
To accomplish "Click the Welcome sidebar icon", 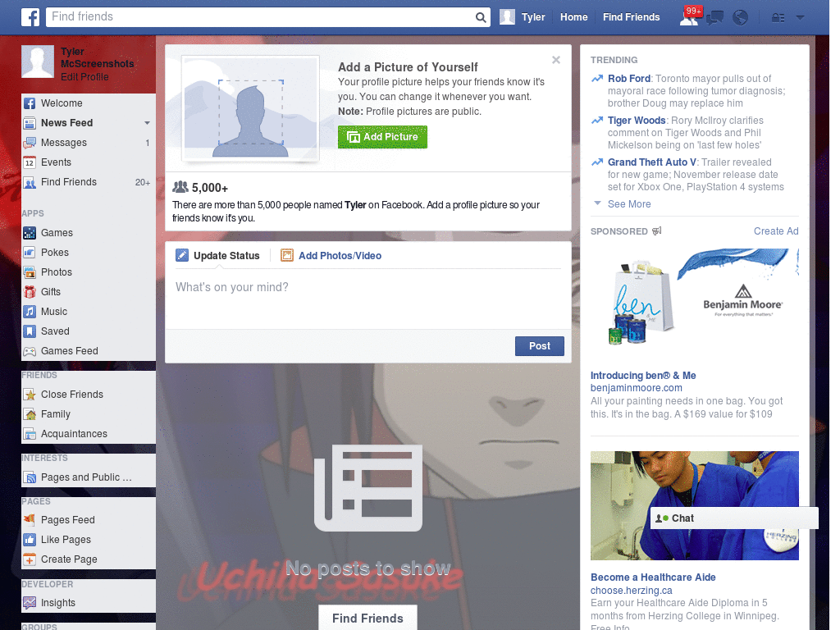I will (30, 103).
